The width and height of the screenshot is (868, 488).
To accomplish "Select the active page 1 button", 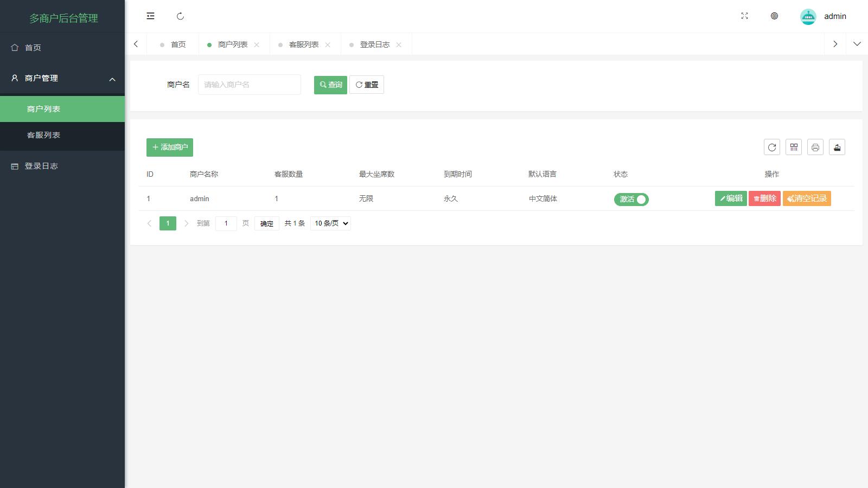I will click(168, 223).
